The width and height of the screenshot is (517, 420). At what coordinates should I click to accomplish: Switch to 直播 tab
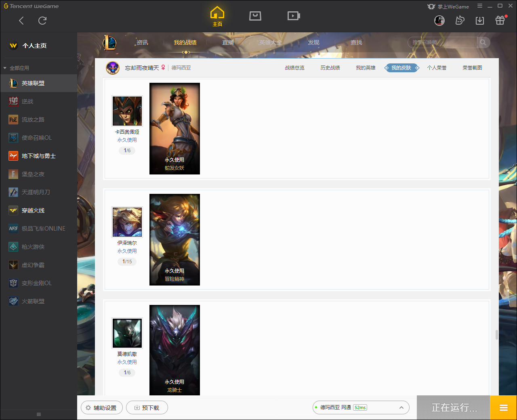coord(228,42)
